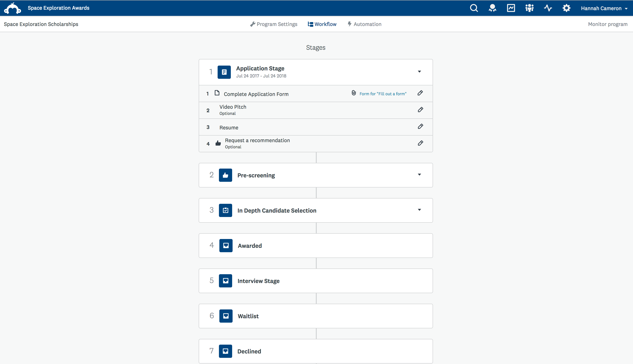633x364 pixels.
Task: Click pencil icon for Complete Application Form
Action: [420, 93]
